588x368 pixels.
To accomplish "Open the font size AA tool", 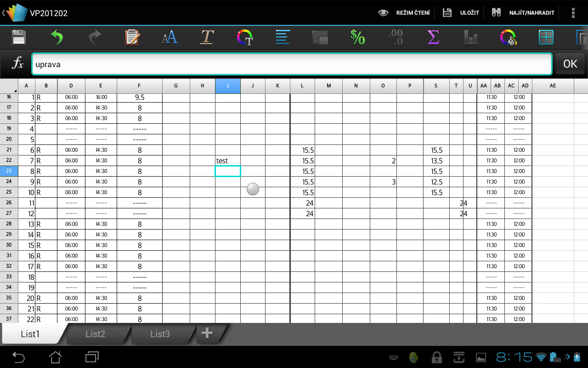I will 170,37.
